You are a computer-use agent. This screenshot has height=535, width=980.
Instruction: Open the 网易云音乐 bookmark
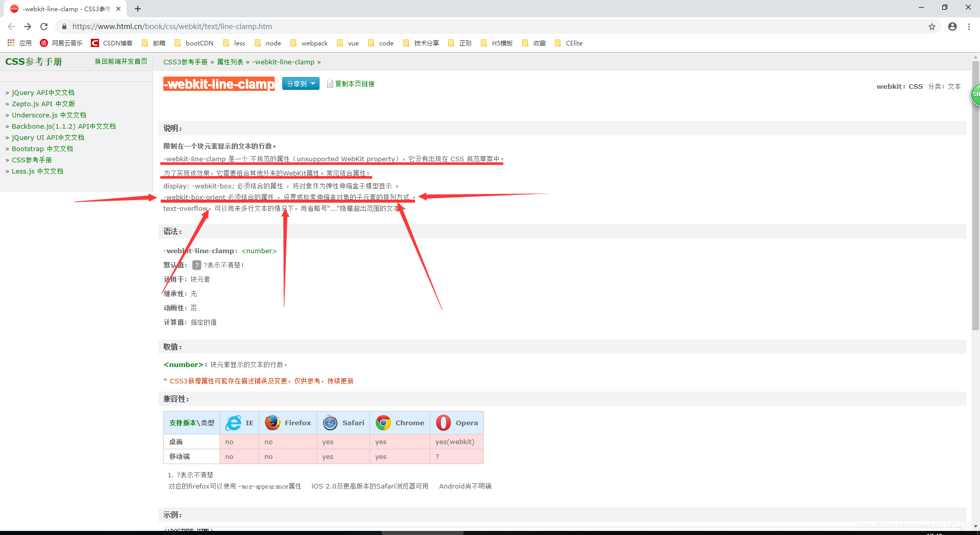coord(61,43)
